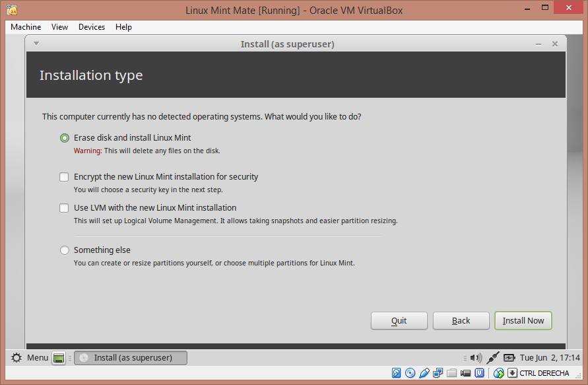Click 'You can create or resize partitions' text

214,263
